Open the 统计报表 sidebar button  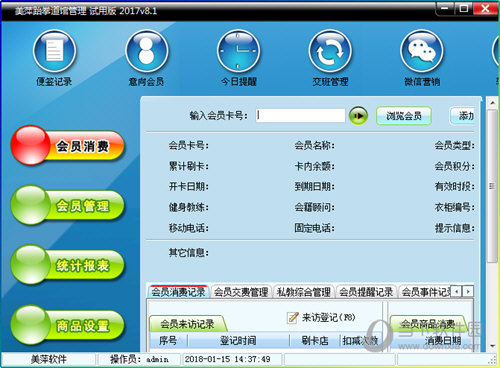point(68,265)
